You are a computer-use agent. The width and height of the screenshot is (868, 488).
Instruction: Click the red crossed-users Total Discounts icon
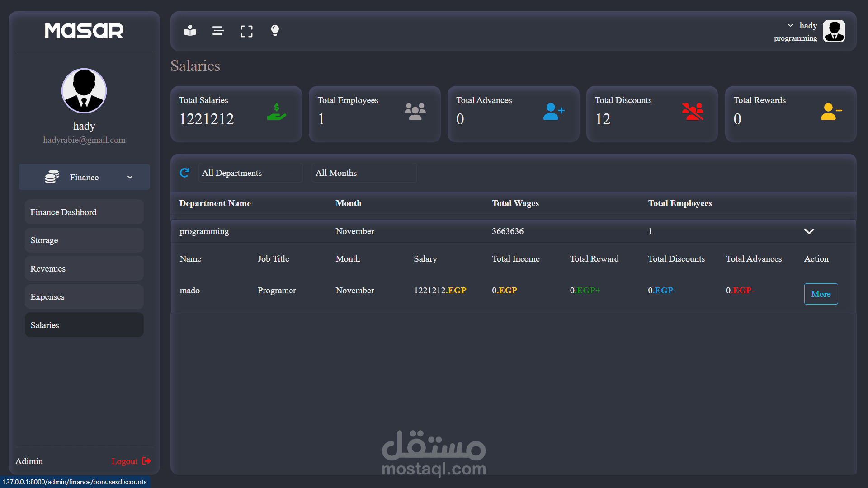(693, 112)
